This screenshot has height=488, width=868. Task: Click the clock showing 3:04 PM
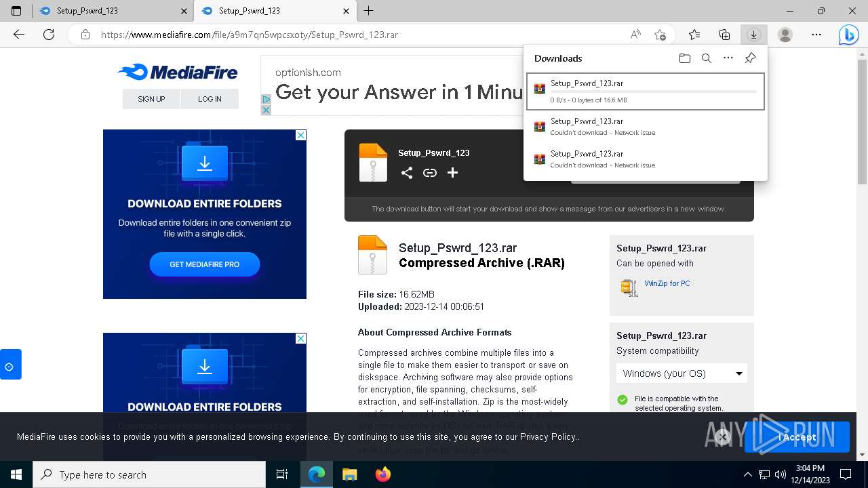810,468
